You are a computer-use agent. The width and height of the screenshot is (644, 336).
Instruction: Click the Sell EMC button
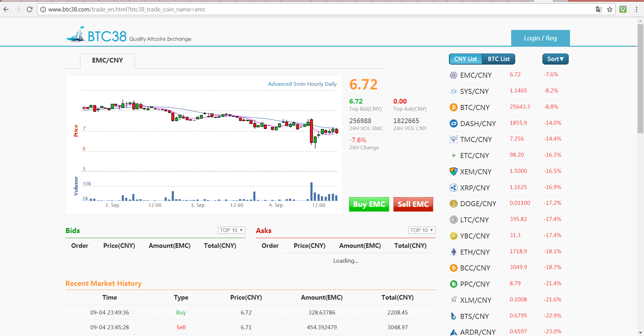(x=413, y=204)
